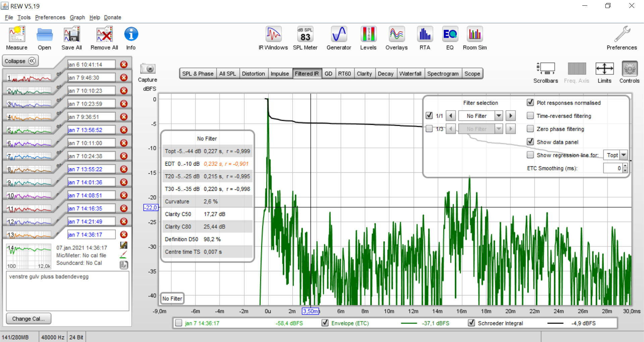Open the Tools menu
The image size is (644, 342).
[x=24, y=17]
